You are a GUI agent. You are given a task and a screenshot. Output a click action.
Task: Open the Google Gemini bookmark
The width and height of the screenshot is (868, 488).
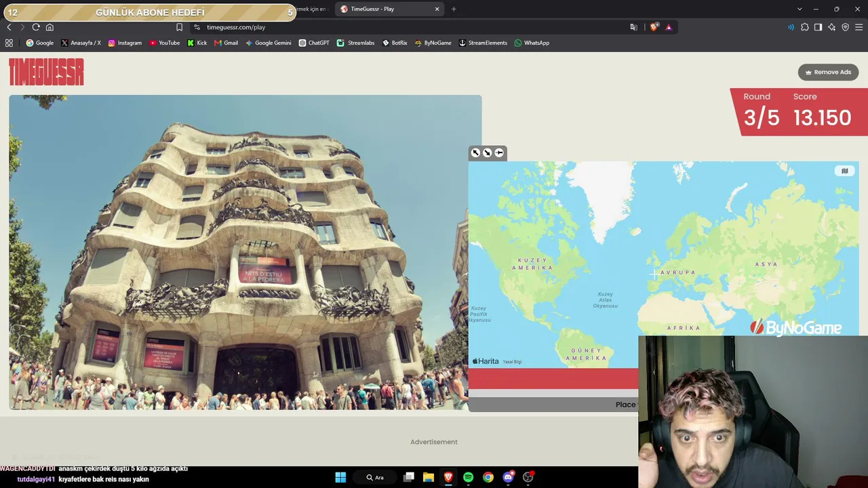pyautogui.click(x=268, y=43)
